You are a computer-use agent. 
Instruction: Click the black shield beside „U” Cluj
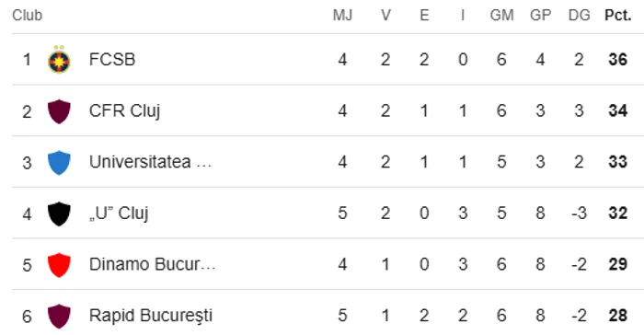[x=59, y=214]
